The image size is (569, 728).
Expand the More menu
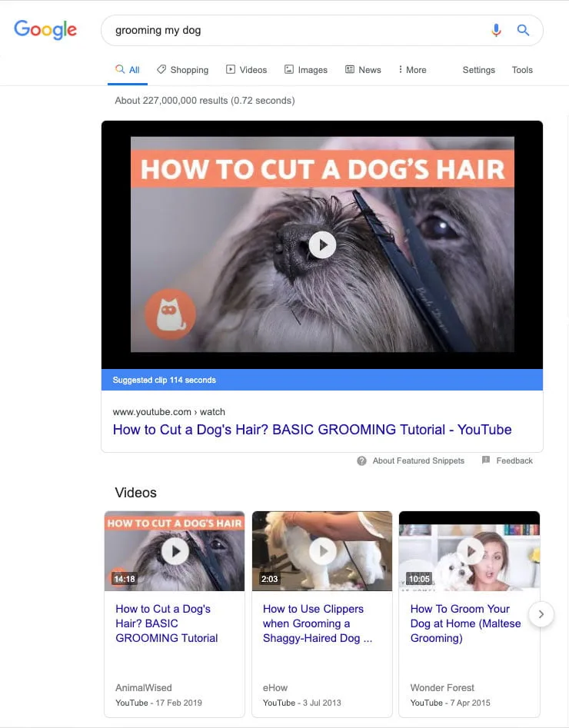(x=412, y=70)
